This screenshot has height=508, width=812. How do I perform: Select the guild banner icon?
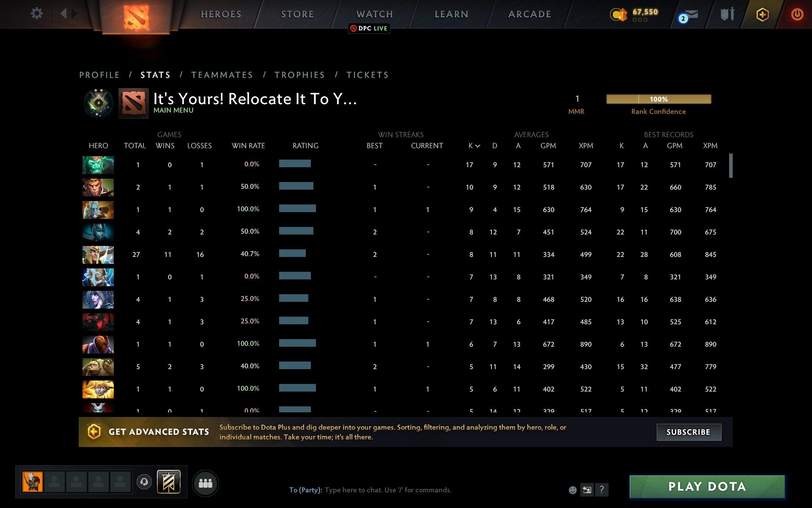point(169,482)
